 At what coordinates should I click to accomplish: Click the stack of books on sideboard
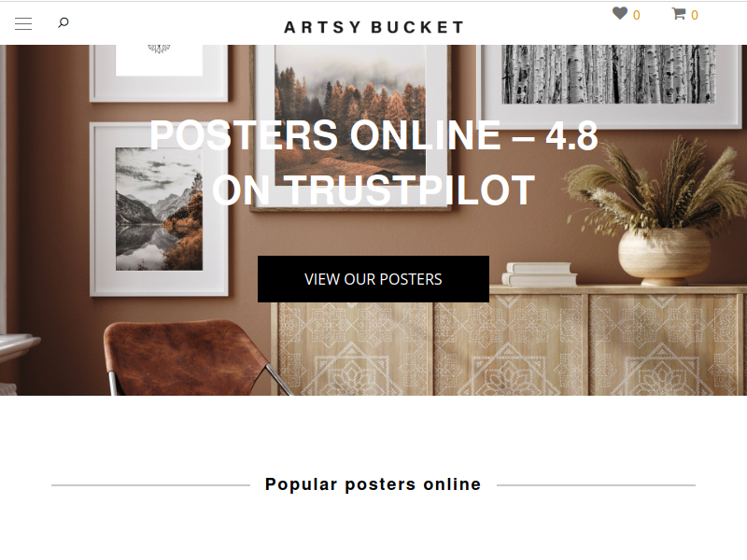pos(540,274)
